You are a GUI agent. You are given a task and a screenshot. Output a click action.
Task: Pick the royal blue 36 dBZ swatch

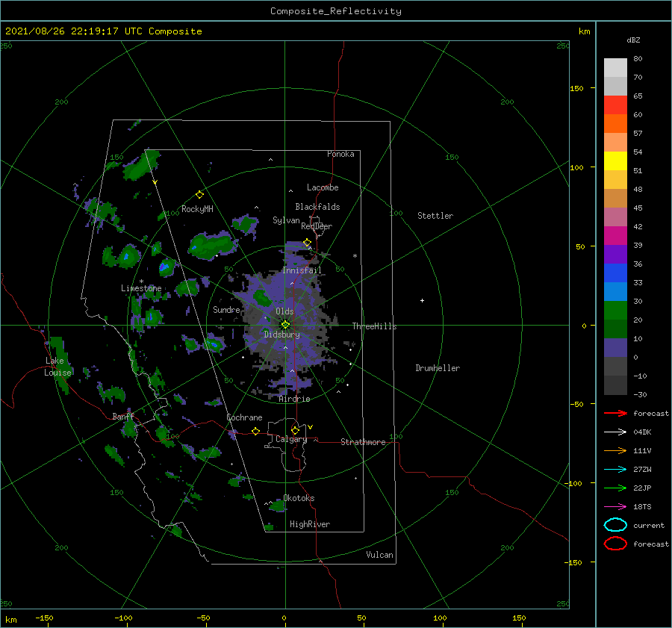coord(615,273)
